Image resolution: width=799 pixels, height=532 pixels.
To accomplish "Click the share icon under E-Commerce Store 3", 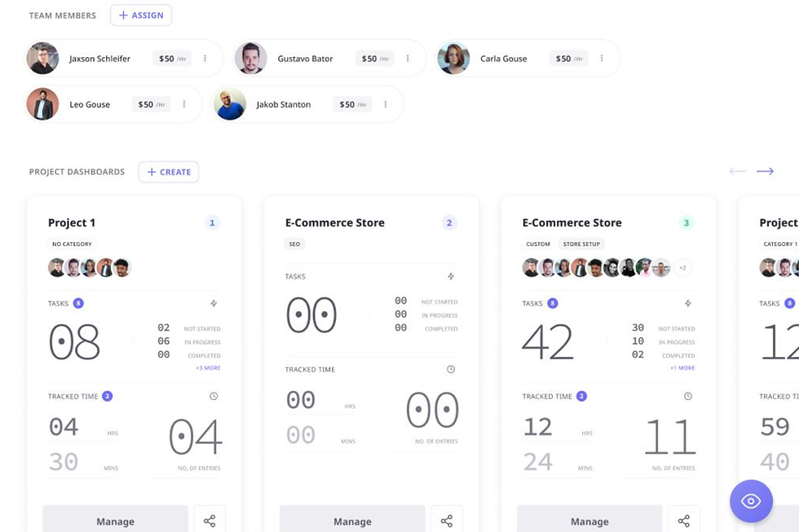I will [684, 519].
